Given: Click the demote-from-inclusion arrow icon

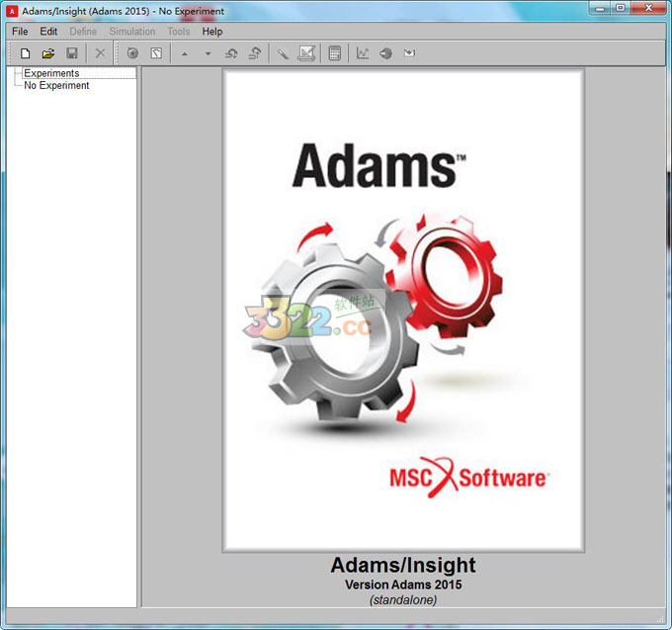Looking at the screenshot, I should [x=255, y=53].
